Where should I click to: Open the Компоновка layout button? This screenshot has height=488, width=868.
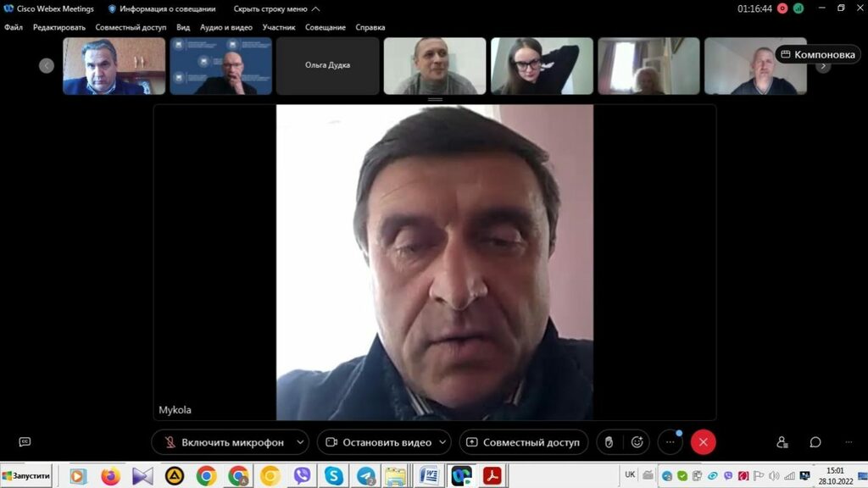click(x=818, y=54)
